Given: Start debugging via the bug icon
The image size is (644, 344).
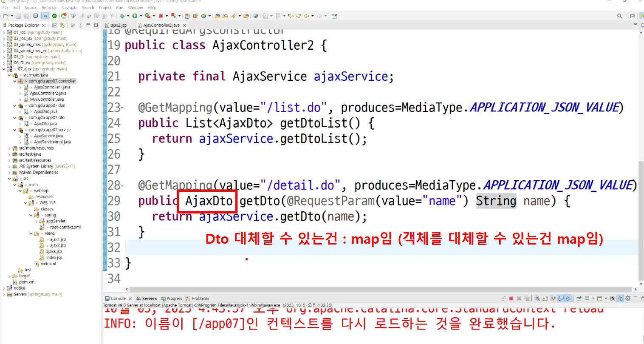Looking at the screenshot, I should [122, 16].
